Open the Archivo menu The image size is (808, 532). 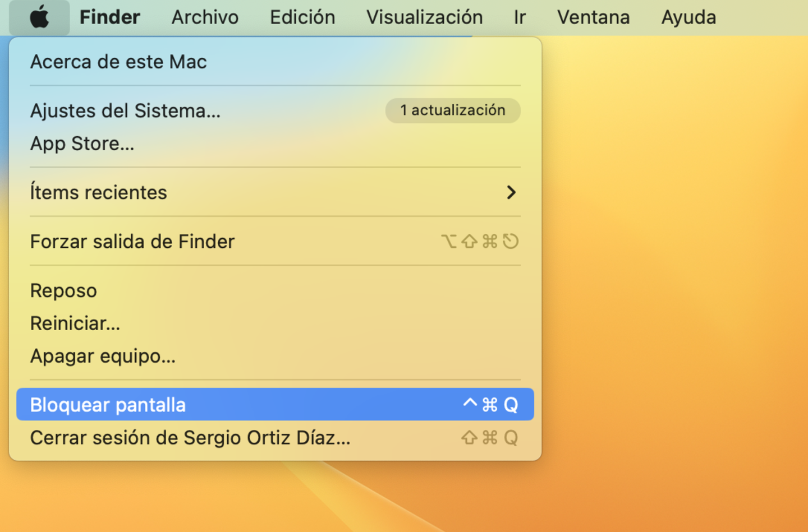pos(205,17)
